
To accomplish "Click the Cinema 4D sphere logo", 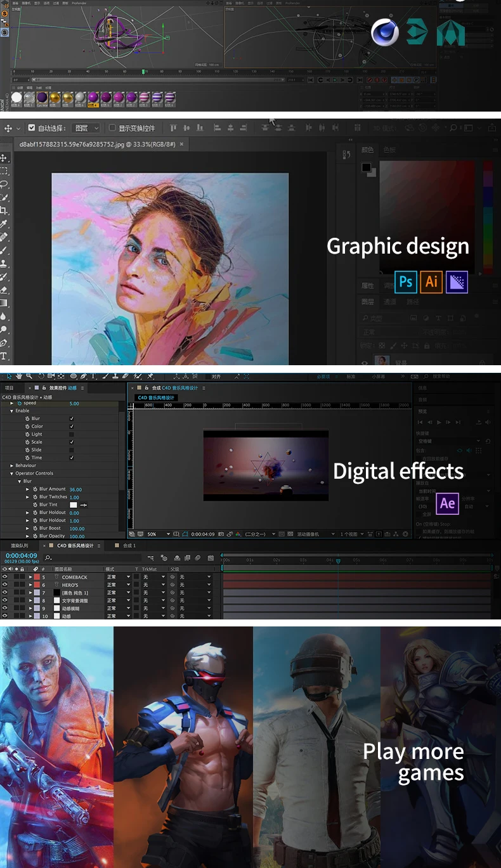I will (385, 32).
